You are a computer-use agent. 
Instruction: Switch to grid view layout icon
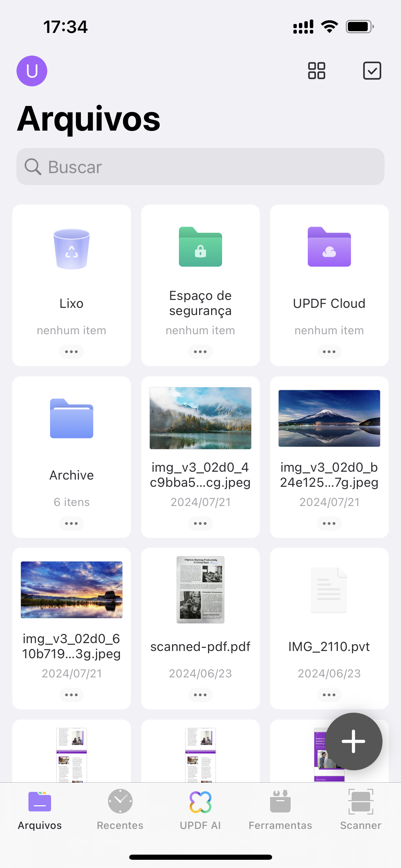[x=317, y=71]
